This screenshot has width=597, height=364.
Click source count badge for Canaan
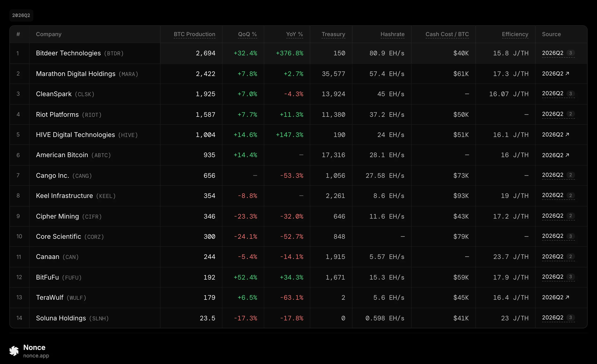pos(570,256)
